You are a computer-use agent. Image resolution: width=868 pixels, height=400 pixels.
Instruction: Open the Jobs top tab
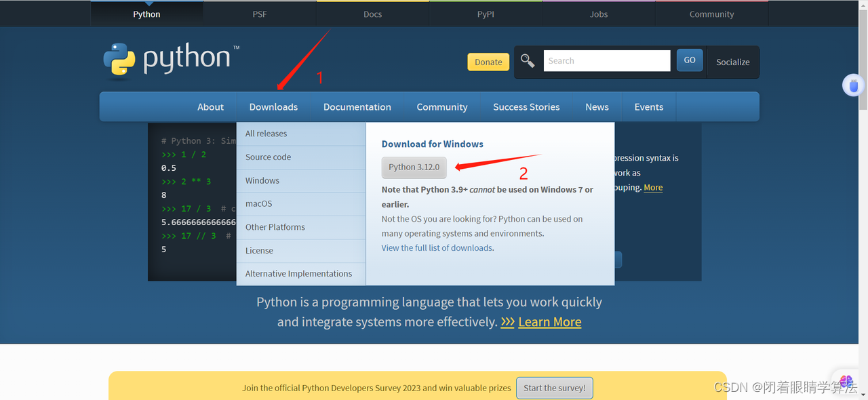coord(599,14)
